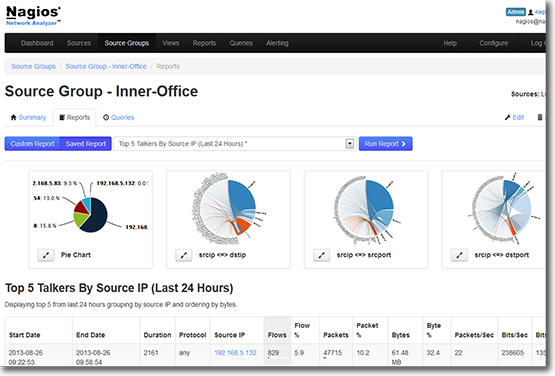Select Source Groups in navigation bar
This screenshot has height=376, width=555.
(127, 43)
